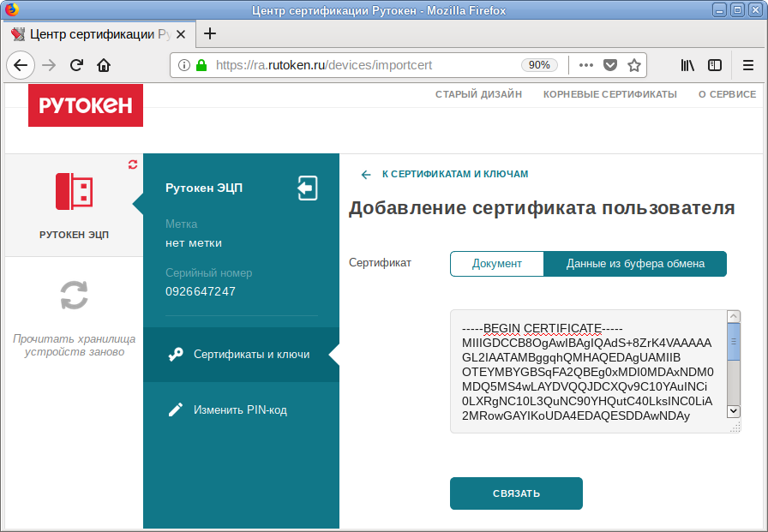This screenshot has width=768, height=532.
Task: Open the page actions three-dots menu
Action: pyautogui.click(x=586, y=65)
